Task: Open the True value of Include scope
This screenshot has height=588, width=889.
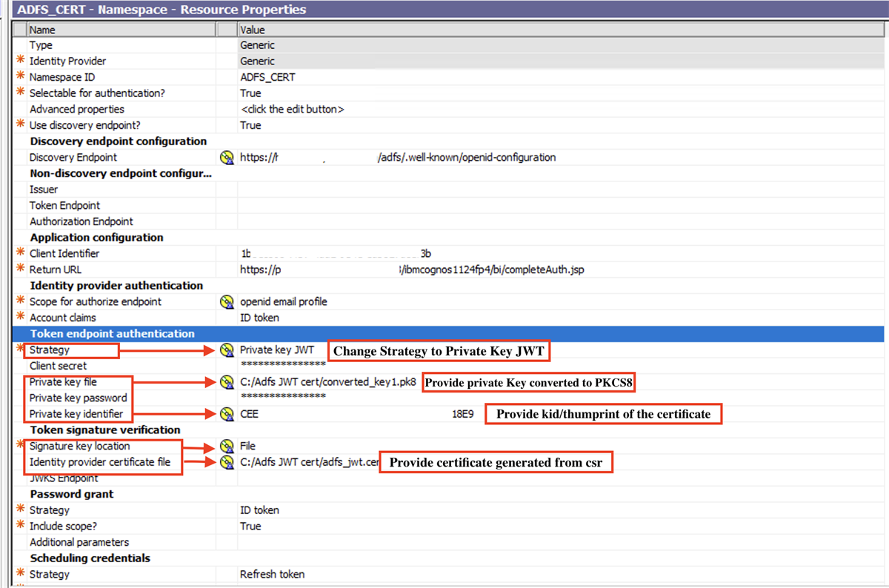Action: pos(250,527)
